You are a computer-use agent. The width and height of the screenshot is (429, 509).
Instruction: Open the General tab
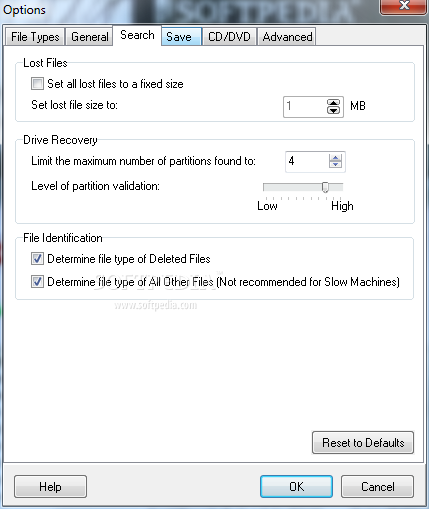click(89, 37)
